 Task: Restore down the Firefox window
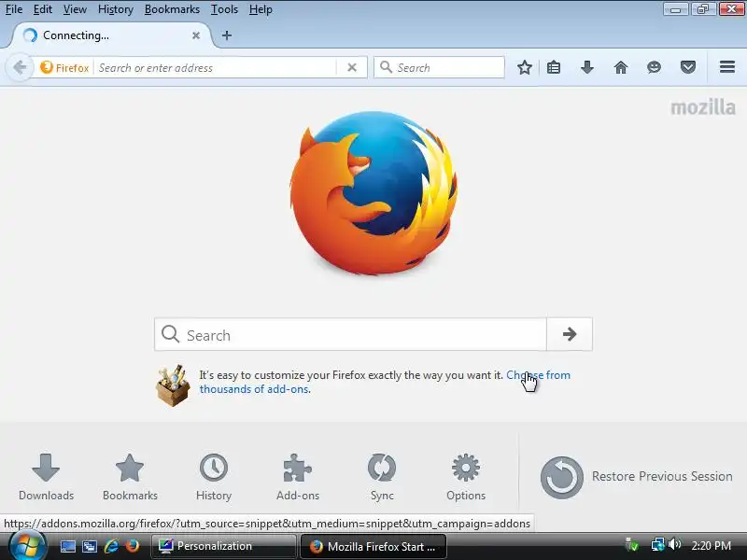tap(703, 9)
